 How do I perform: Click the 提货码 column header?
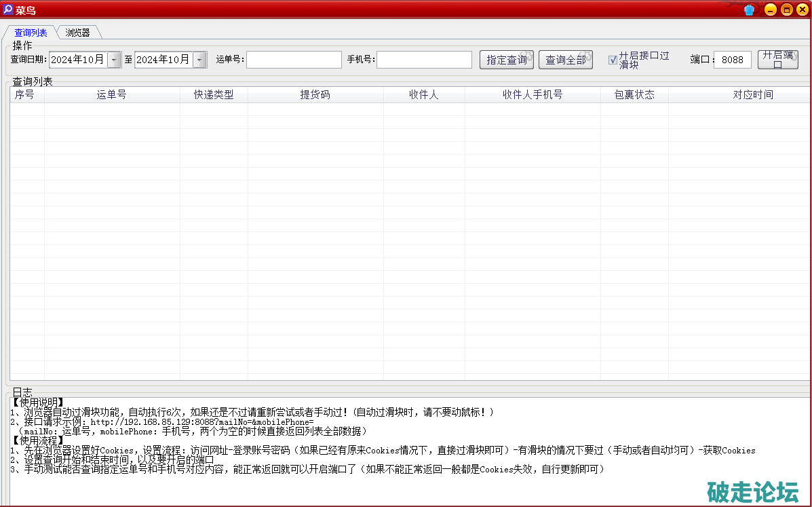pyautogui.click(x=315, y=95)
